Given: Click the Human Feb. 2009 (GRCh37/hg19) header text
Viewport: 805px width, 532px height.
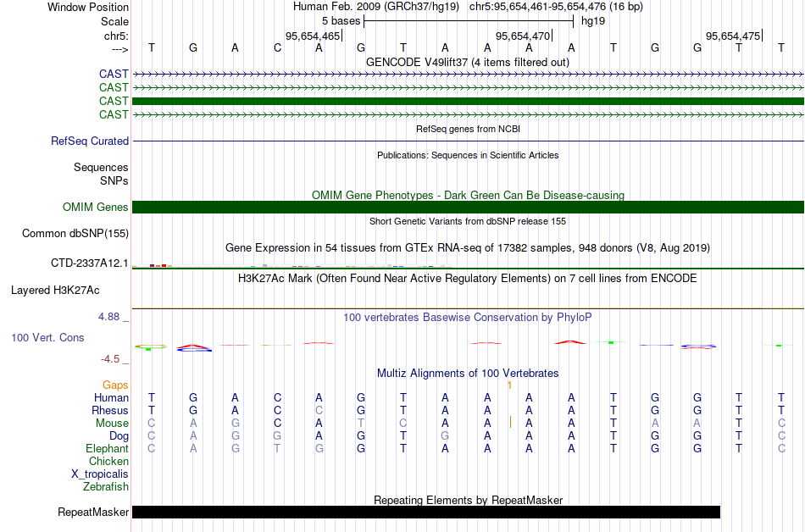Looking at the screenshot, I should coord(377,7).
